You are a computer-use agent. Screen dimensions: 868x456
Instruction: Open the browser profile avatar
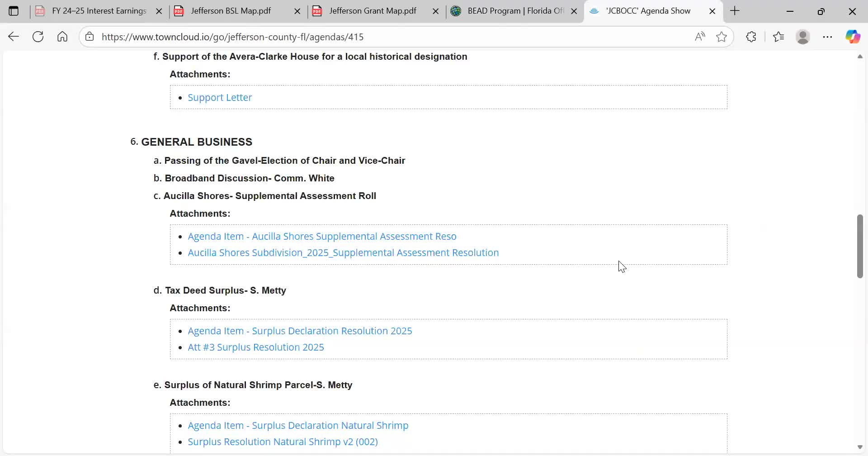pyautogui.click(x=803, y=37)
